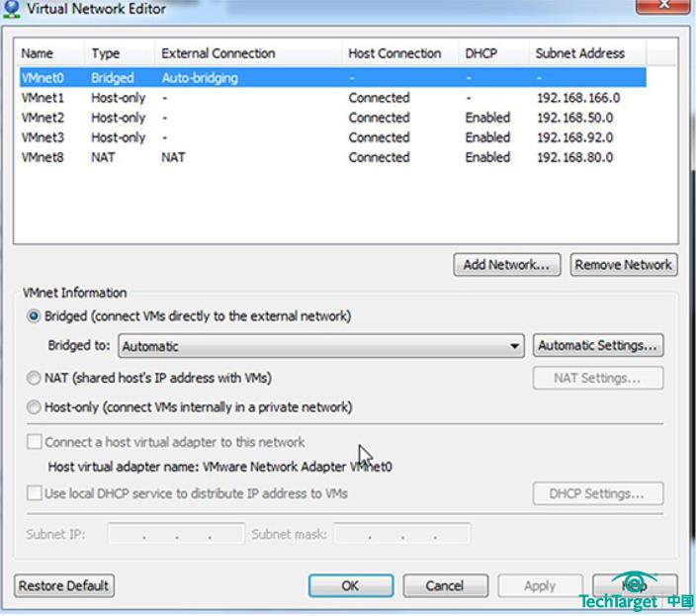This screenshot has height=616, width=696.
Task: Click Restore Default button
Action: click(64, 585)
